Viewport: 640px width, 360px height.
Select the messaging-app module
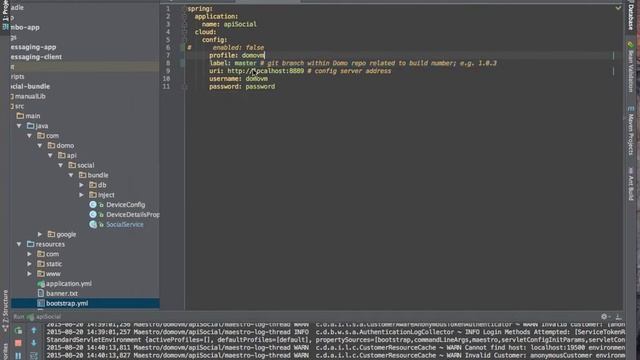[33, 47]
